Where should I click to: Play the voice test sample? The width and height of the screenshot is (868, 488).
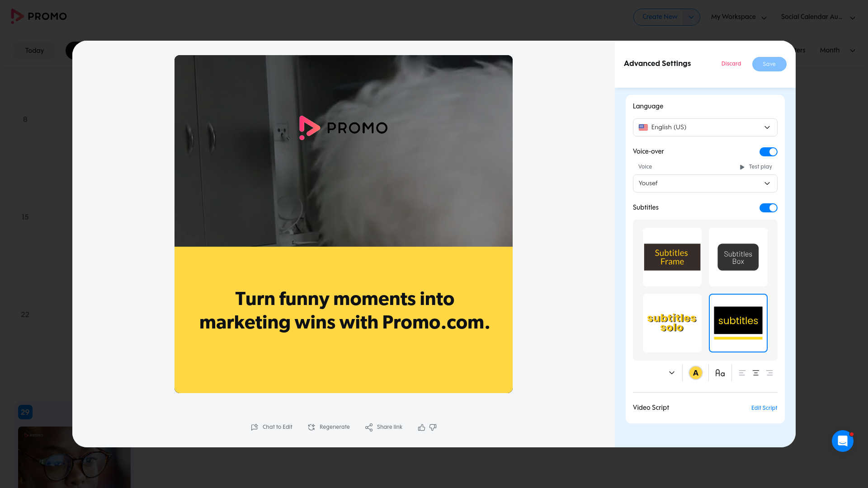tap(756, 167)
